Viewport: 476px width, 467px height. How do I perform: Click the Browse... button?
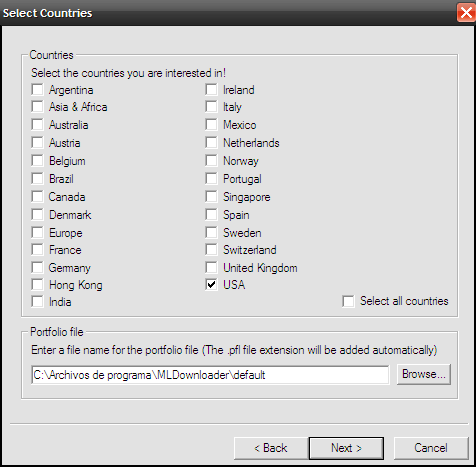click(x=424, y=374)
